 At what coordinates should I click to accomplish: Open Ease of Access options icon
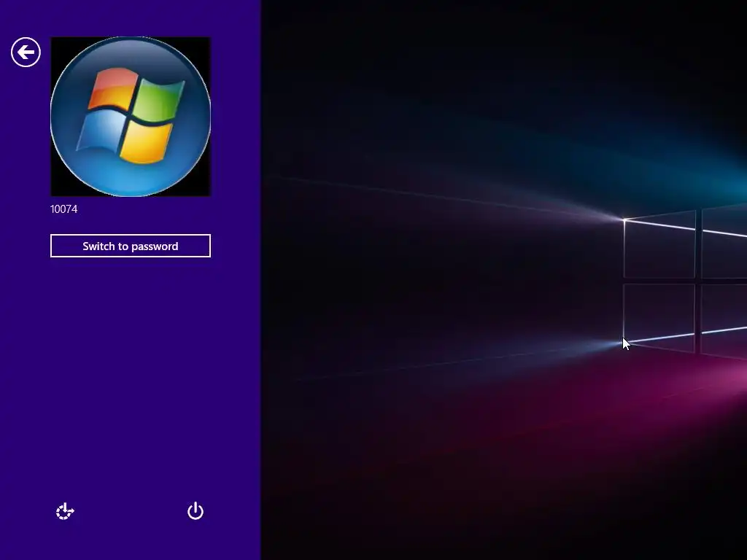point(65,511)
